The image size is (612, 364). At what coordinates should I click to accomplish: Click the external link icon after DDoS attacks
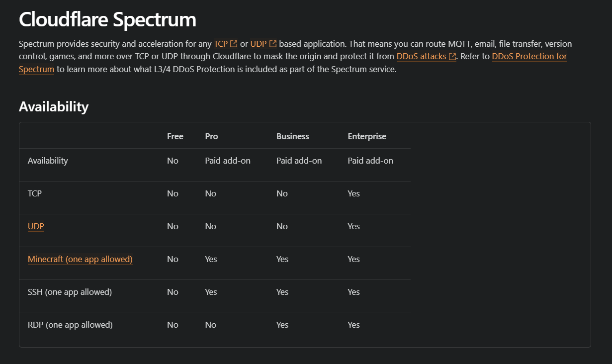[452, 57]
